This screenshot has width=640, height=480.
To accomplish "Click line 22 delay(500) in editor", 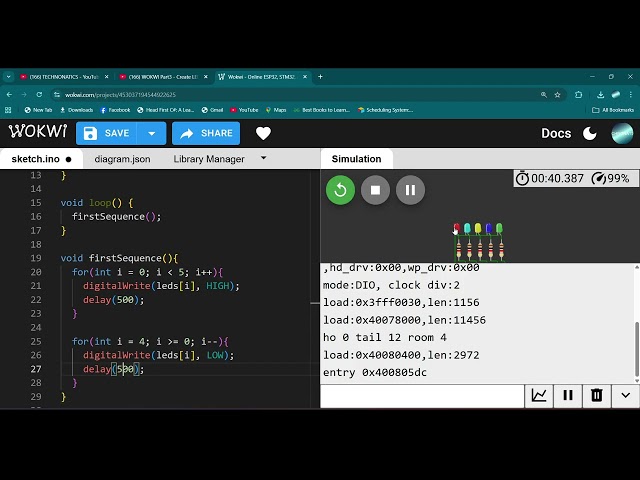I will point(113,300).
